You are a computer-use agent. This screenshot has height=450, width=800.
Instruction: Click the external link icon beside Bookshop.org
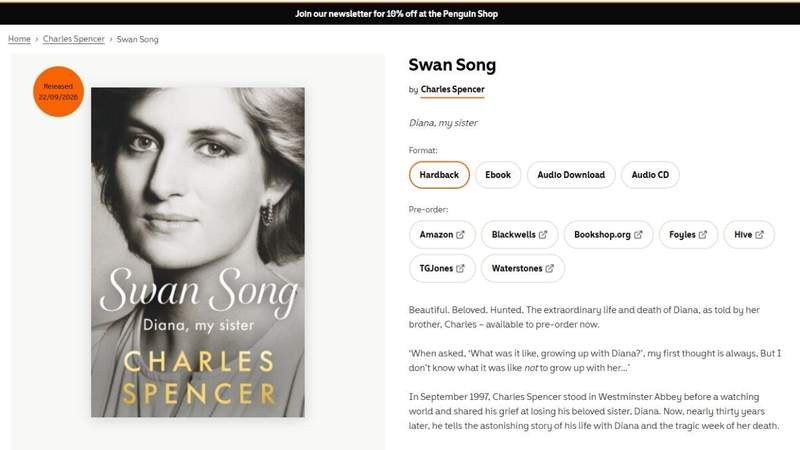[x=638, y=235]
